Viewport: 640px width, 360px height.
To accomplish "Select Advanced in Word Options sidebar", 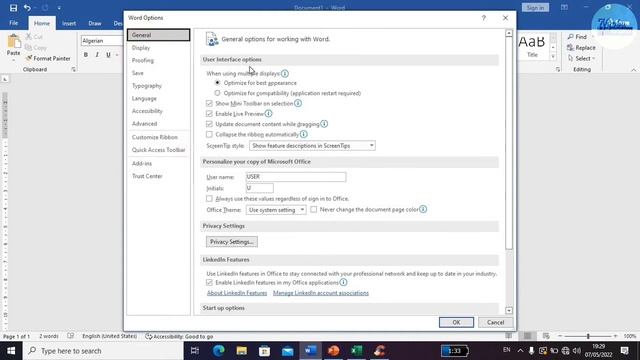I will 158,124.
